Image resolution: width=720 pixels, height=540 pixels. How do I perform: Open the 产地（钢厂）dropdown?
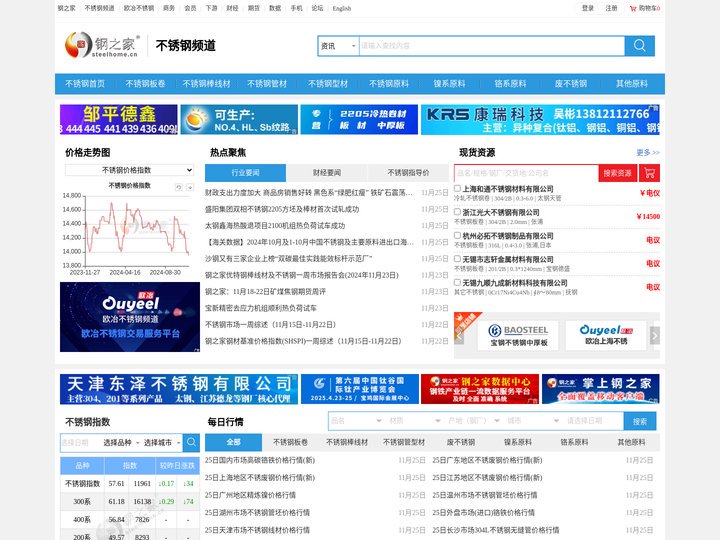(474, 421)
